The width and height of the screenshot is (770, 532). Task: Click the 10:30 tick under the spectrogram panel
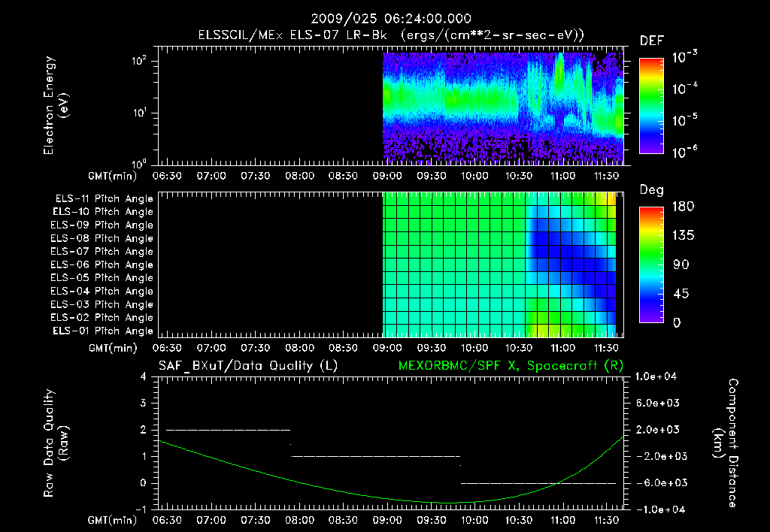(x=519, y=176)
